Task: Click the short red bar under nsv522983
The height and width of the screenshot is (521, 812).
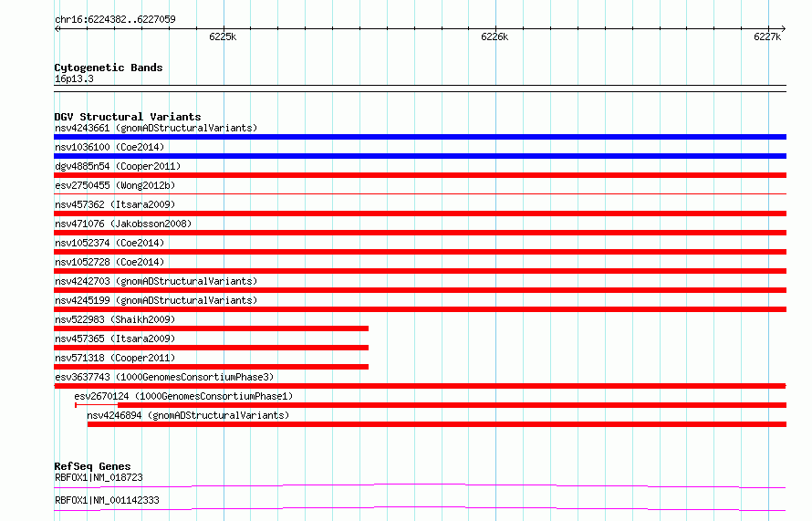Action: [212, 328]
